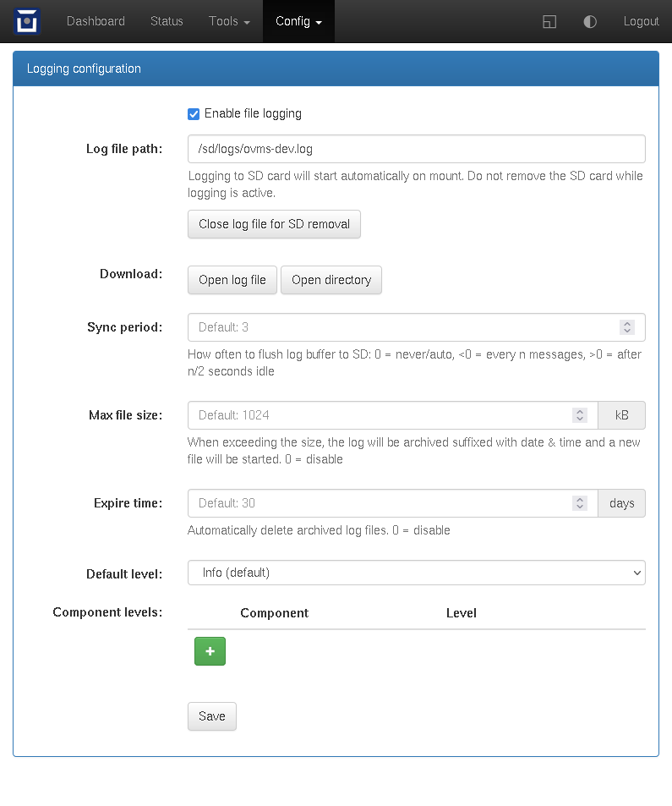
Task: Focus the Expire time input field
Action: pos(380,503)
